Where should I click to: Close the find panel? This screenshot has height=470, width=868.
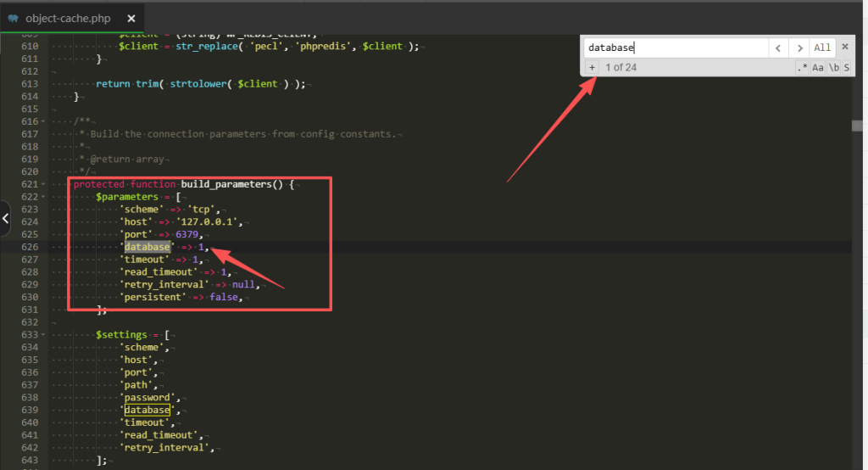click(x=845, y=48)
